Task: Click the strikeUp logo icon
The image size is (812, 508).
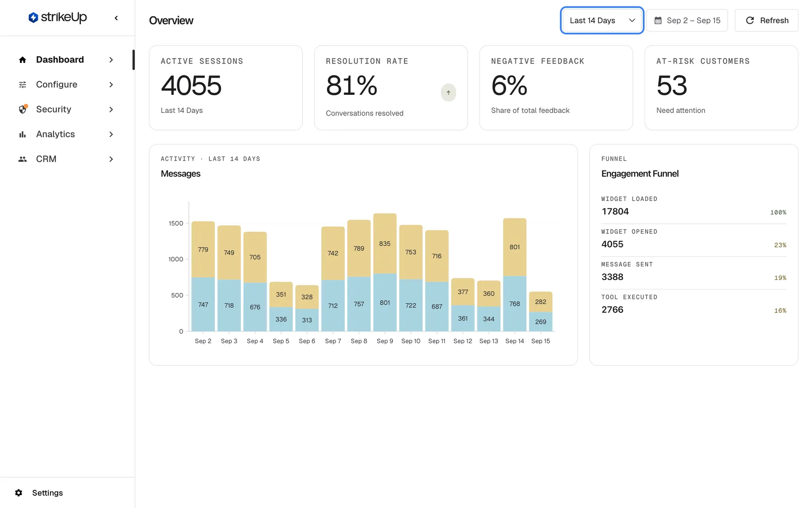Action: [33, 18]
